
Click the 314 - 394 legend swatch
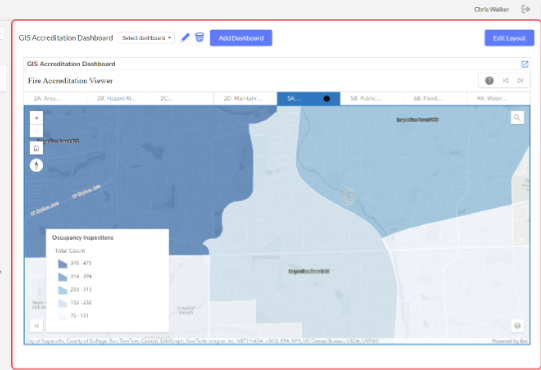point(62,277)
